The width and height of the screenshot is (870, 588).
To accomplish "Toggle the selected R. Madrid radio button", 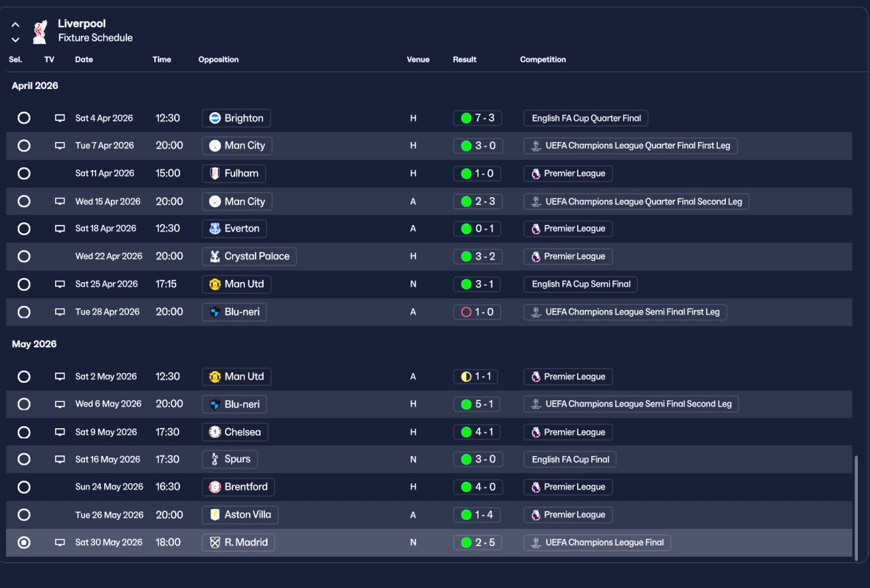I will [x=24, y=542].
